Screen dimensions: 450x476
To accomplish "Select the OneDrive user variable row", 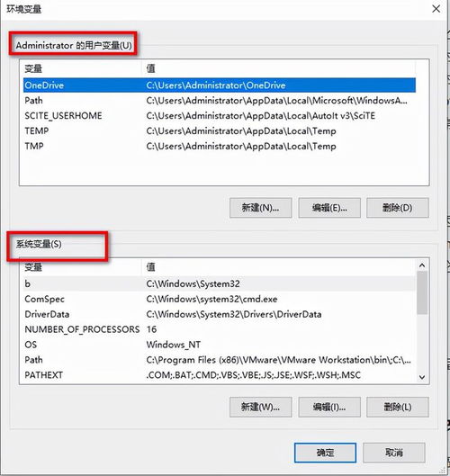I will pyautogui.click(x=220, y=85).
